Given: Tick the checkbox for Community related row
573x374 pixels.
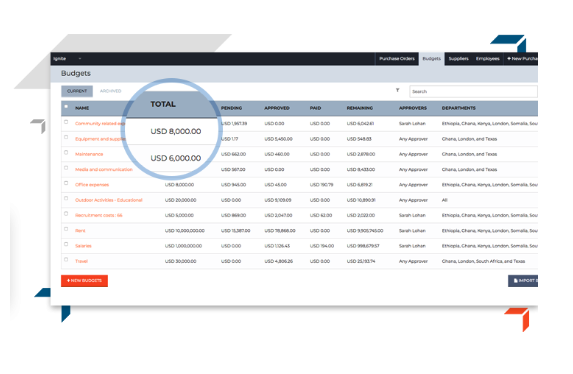Looking at the screenshot, I should click(x=66, y=122).
